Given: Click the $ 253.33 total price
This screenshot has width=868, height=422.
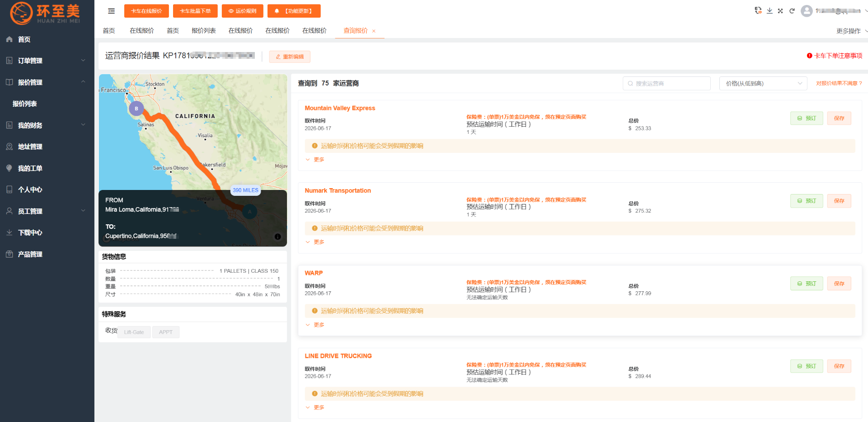Looking at the screenshot, I should 640,128.
